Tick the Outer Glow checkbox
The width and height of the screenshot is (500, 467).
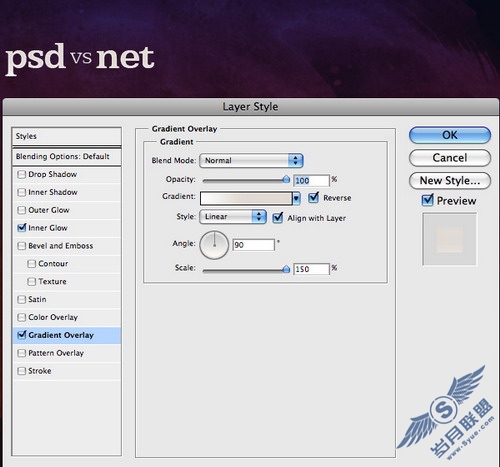click(22, 210)
